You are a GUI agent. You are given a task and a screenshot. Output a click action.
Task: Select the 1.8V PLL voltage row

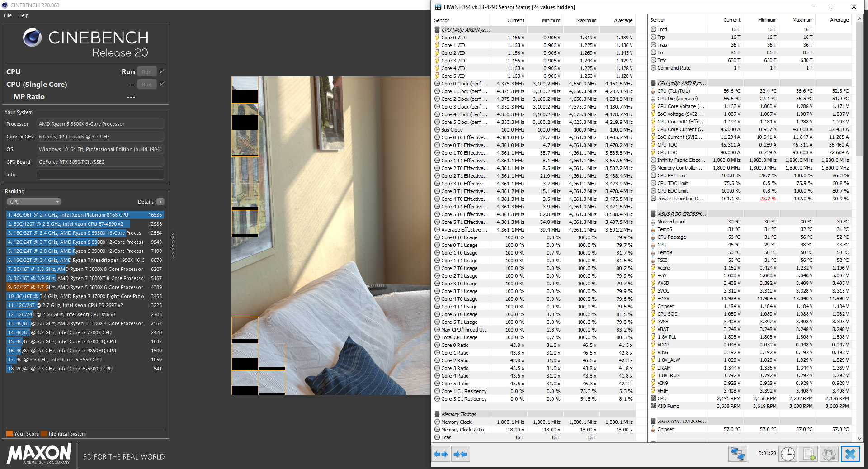pyautogui.click(x=750, y=337)
